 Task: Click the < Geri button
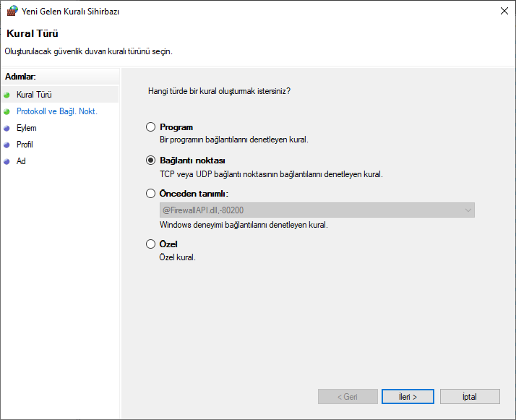click(348, 397)
